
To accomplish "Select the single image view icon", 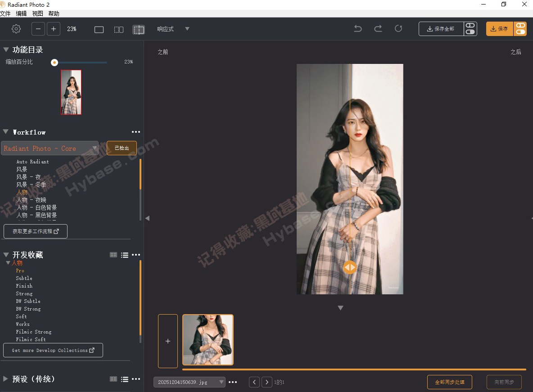I will tap(99, 29).
